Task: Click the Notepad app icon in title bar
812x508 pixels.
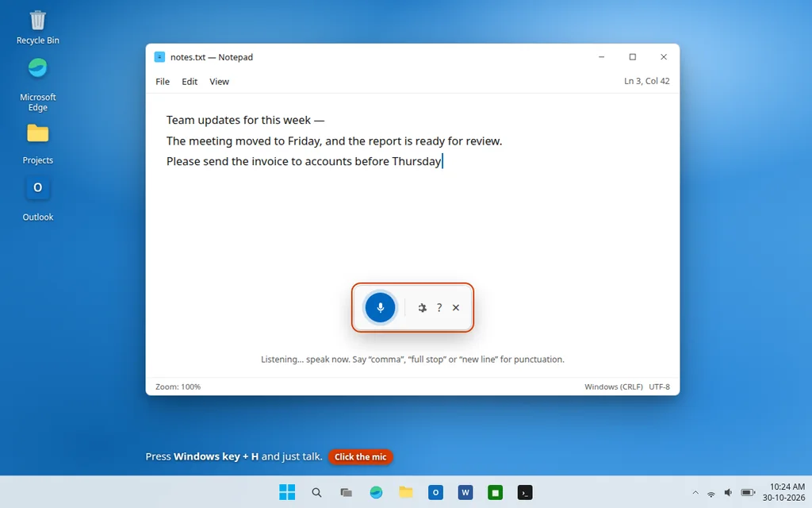Action: [159, 57]
